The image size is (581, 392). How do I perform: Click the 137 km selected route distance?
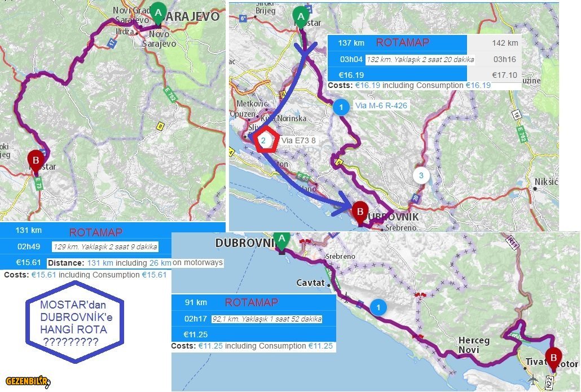(351, 43)
